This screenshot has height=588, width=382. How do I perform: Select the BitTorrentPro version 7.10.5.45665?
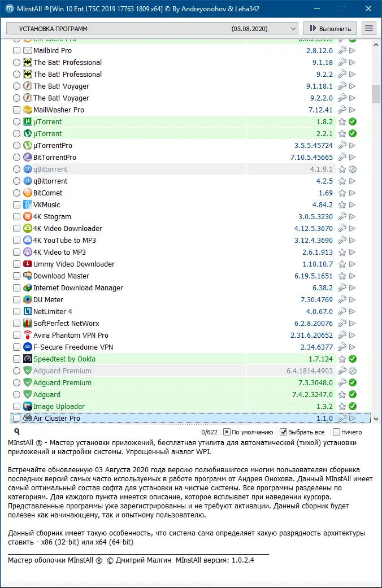[x=311, y=158]
